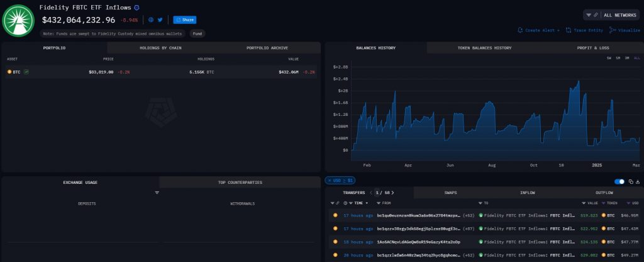The width and height of the screenshot is (644, 262).
Task: Select the 1W chart range
Action: tap(609, 58)
